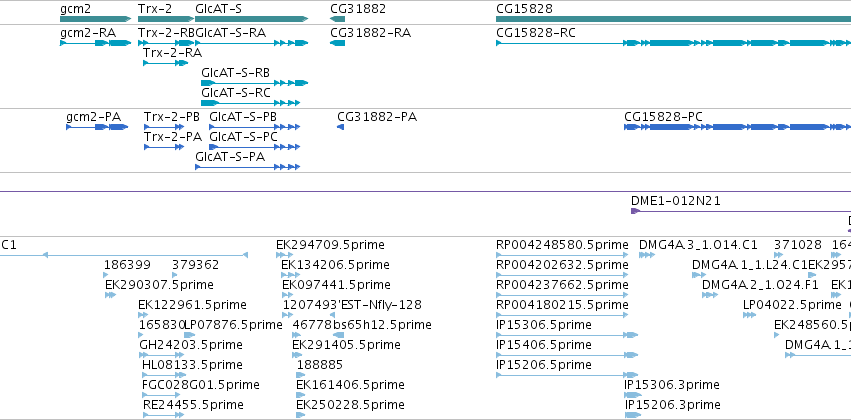Select the RE24455.5prime EST alignment
This screenshot has width=851, height=420.
pos(163,415)
